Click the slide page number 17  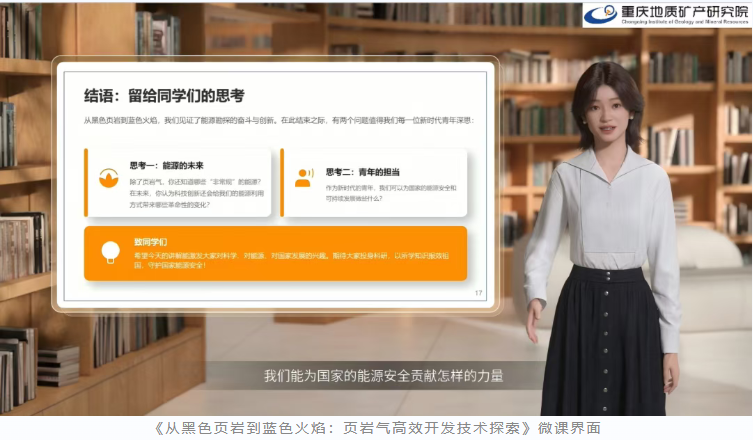click(478, 293)
